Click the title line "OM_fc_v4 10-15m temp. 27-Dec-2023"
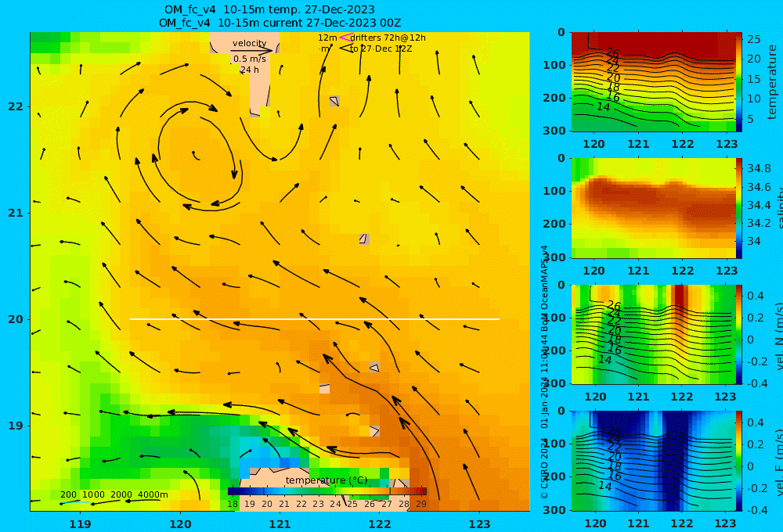The width and height of the screenshot is (783, 532). (269, 9)
